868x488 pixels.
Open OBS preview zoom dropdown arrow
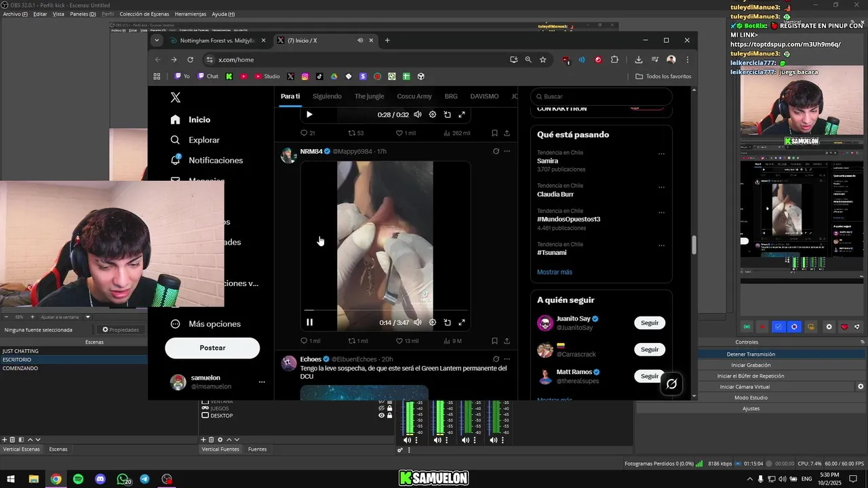(87, 317)
